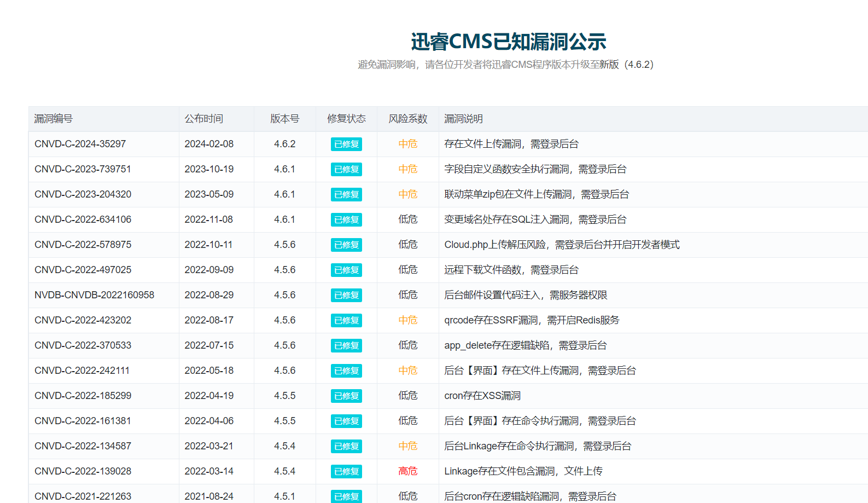Select vulnerability ID CNVD-C-2022-423202
The height and width of the screenshot is (503, 868).
coord(83,320)
